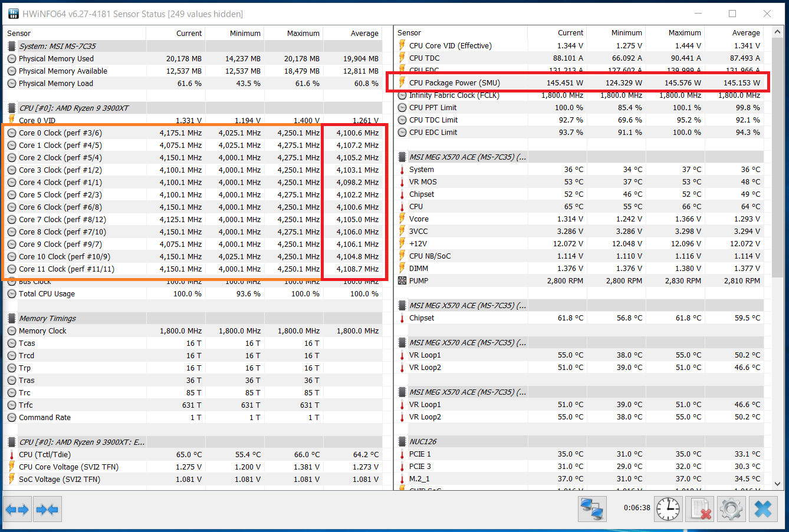Click the left panel Sensor column header
789x532 pixels.
pos(74,33)
